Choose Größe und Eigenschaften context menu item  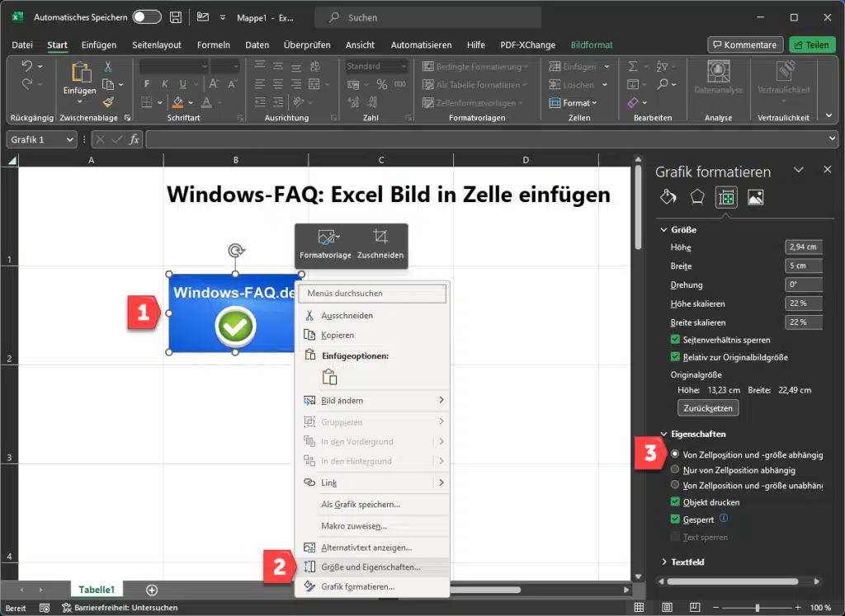[373, 567]
